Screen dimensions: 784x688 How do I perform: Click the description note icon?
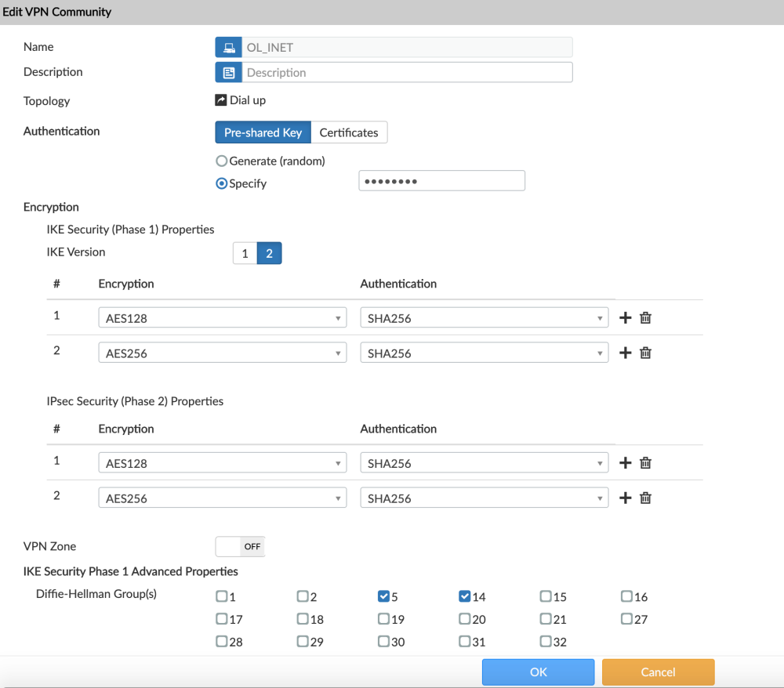[228, 71]
